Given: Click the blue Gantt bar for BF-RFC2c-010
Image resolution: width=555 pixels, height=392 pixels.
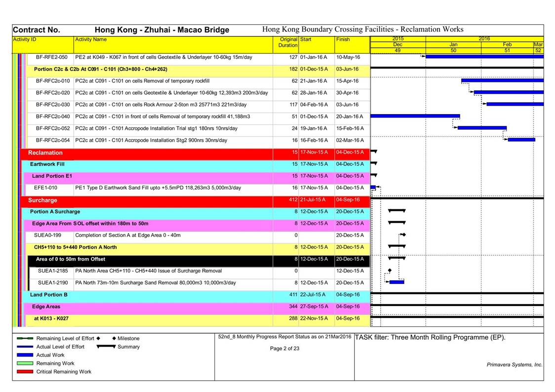Looking at the screenshot, I should (503, 80).
